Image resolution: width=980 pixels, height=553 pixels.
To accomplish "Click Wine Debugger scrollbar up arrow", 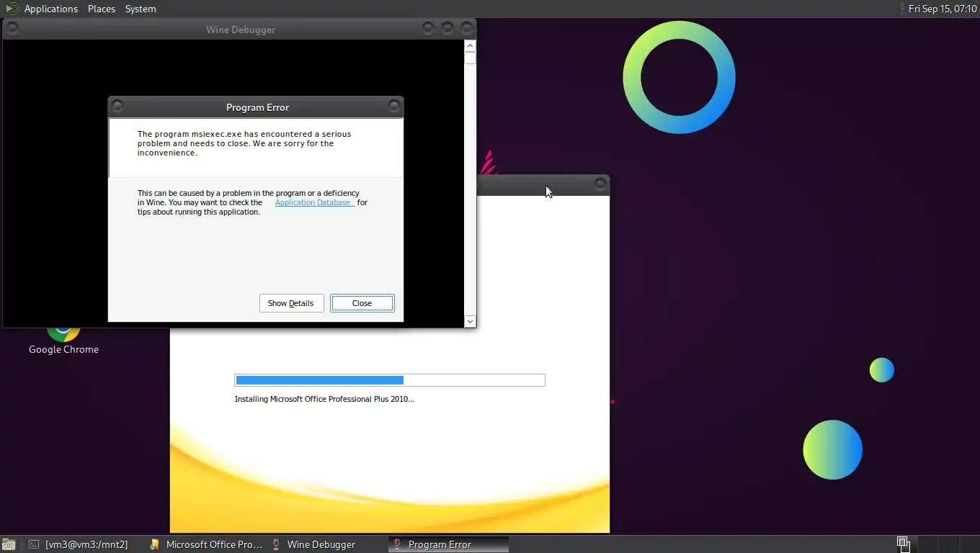I will point(470,46).
